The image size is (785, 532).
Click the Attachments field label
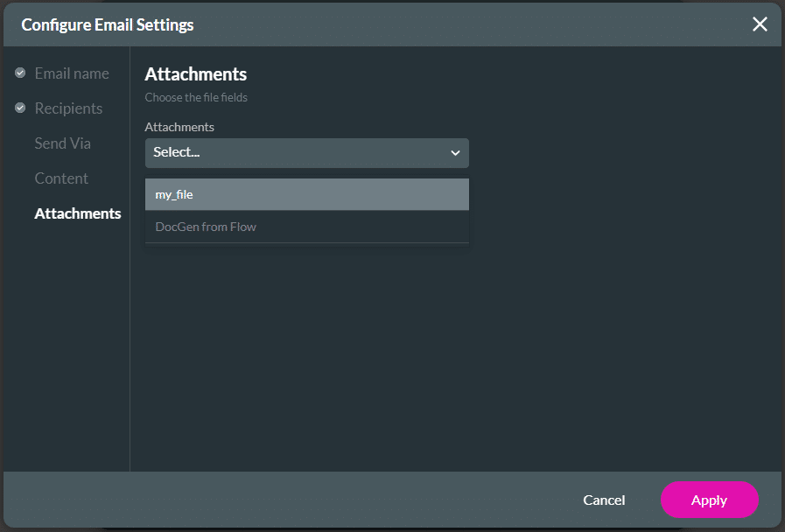tap(179, 127)
